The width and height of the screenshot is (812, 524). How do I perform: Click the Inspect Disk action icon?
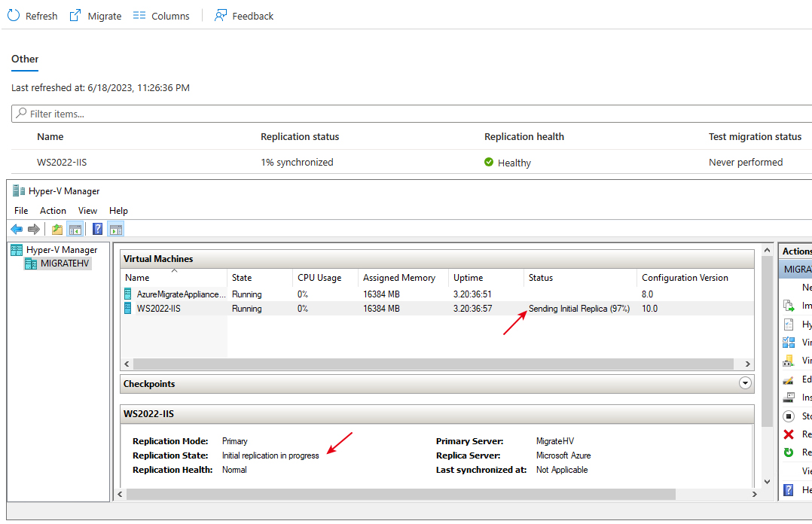coord(789,398)
